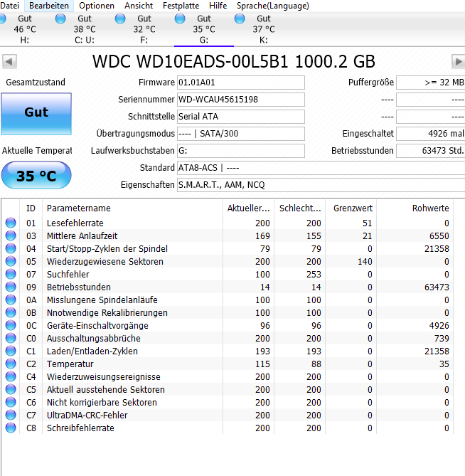Go to previous disk with left arrow
Screen dimensions: 465x476
[x=9, y=62]
